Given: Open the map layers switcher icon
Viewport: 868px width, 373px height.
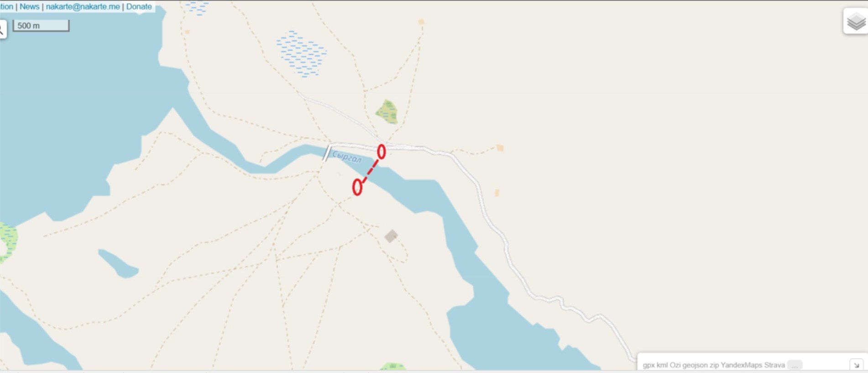Looking at the screenshot, I should click(x=856, y=21).
